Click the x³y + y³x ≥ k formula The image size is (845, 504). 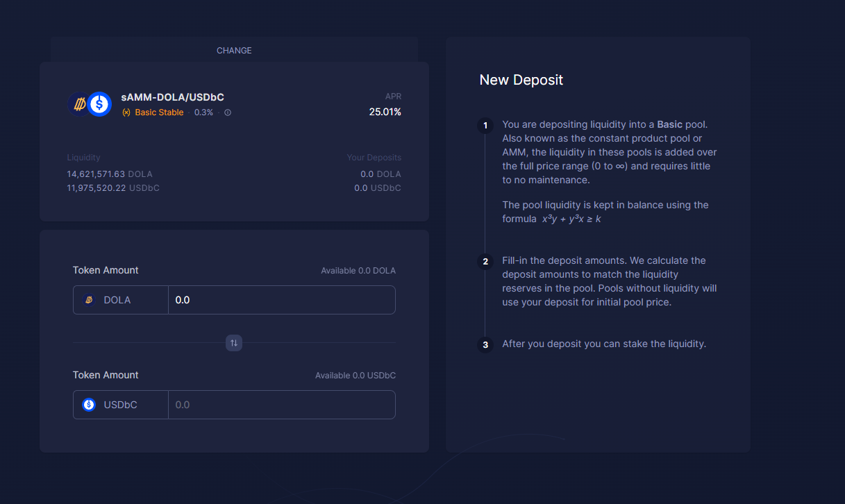[571, 219]
